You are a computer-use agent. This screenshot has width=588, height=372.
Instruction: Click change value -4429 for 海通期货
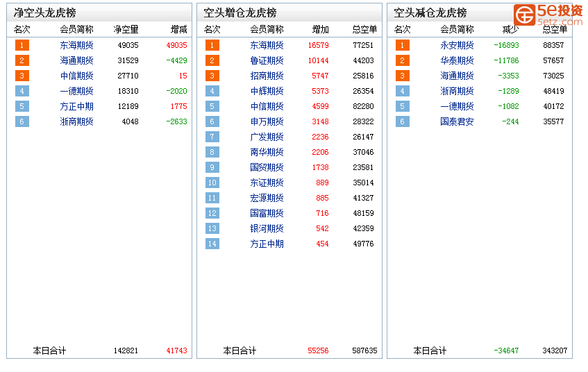point(176,60)
